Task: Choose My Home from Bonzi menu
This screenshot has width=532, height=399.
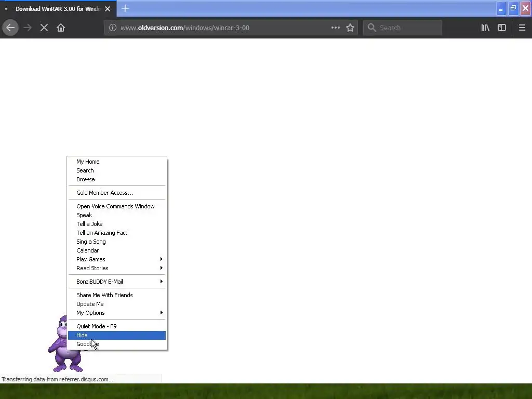Action: pos(117,162)
